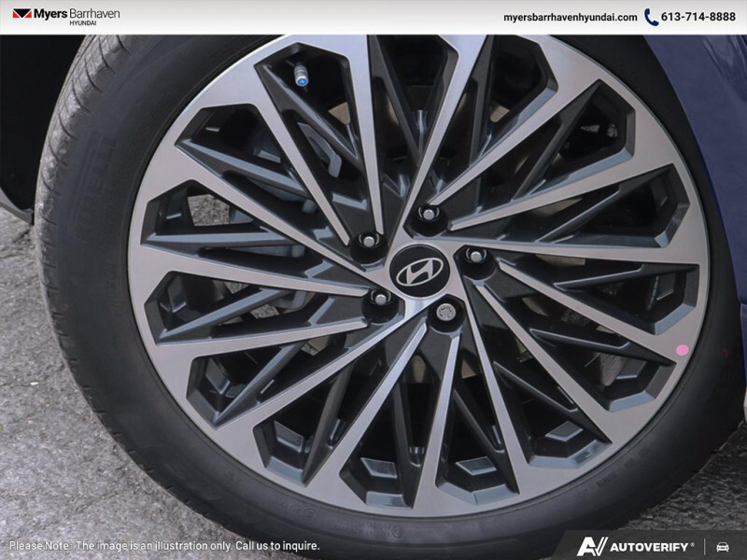The width and height of the screenshot is (747, 560).
Task: Click the blue car body panel
Action: (712, 112)
